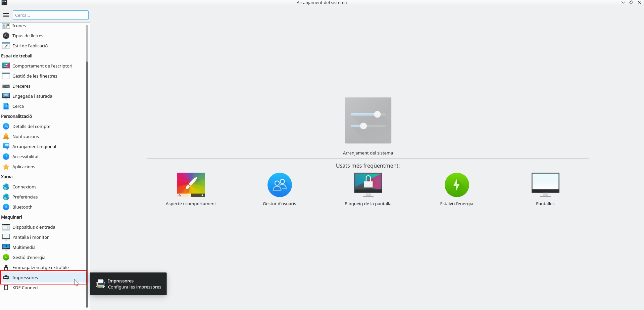This screenshot has width=644, height=310.
Task: Select Gestió de les finestres
Action: (35, 76)
